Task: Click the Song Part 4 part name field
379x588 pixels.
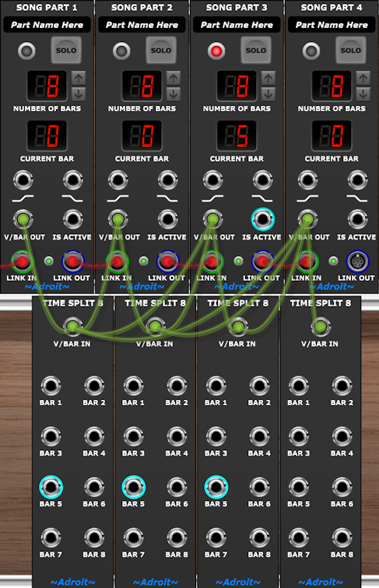Action: coord(332,25)
